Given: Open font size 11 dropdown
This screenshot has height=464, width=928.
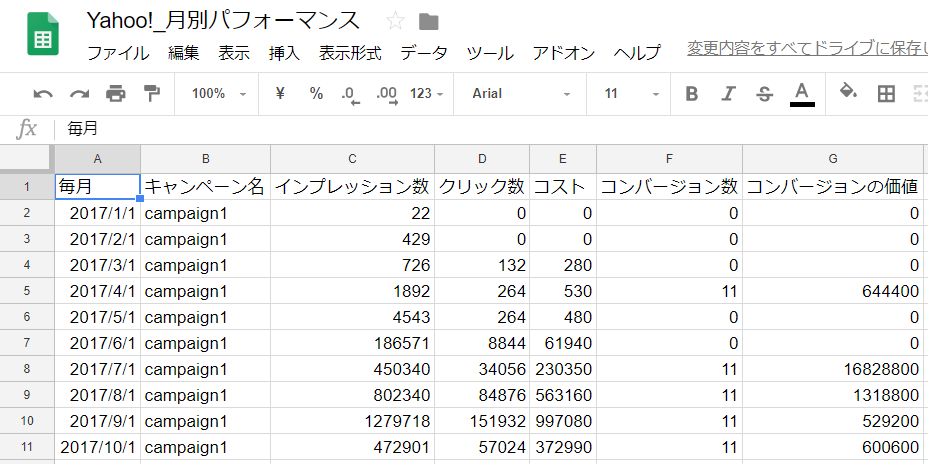Looking at the screenshot, I should [630, 94].
